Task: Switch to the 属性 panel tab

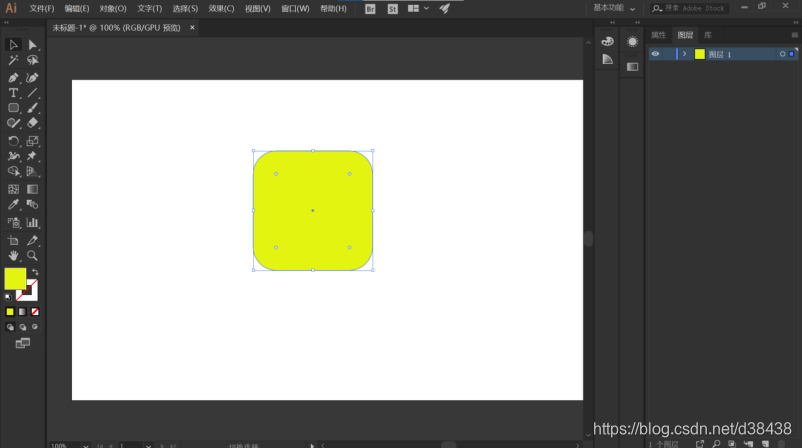Action: pos(658,35)
